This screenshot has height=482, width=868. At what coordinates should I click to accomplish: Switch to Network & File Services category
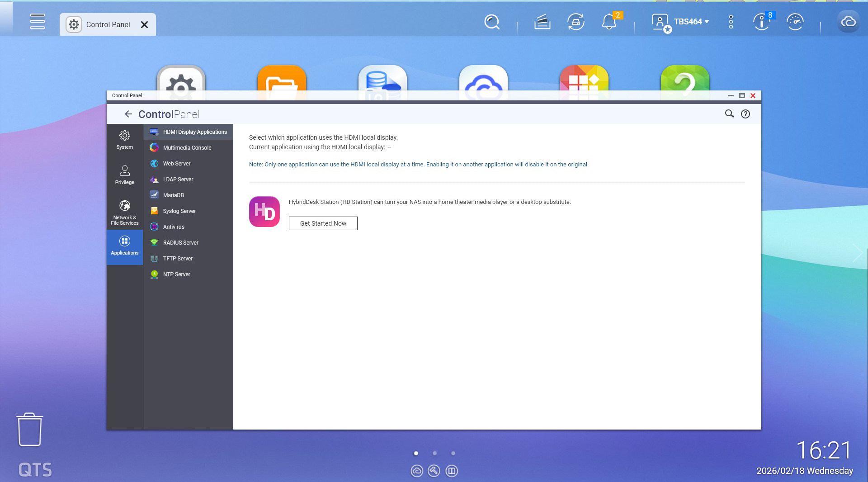pos(124,212)
